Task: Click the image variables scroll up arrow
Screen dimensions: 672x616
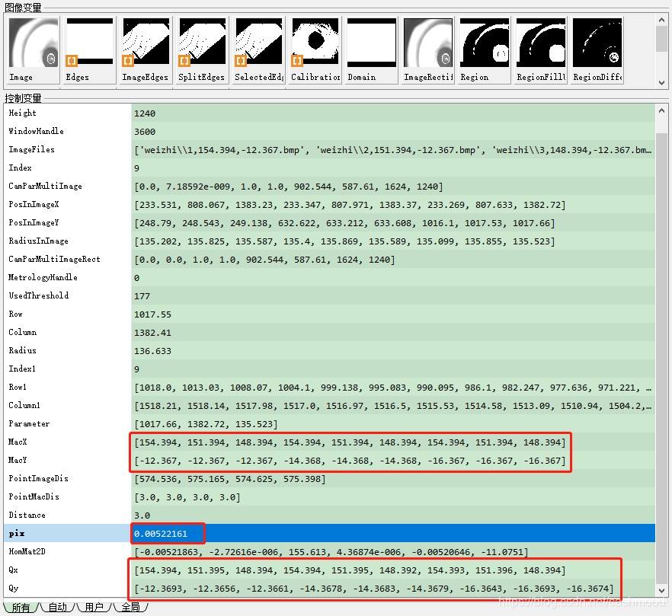Action: tap(661, 20)
